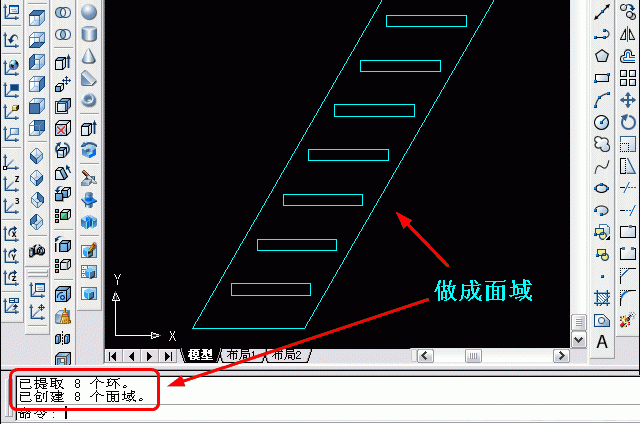Viewport: 640px width, 424px height.
Task: Switch to the 模型 tab
Action: tap(200, 355)
